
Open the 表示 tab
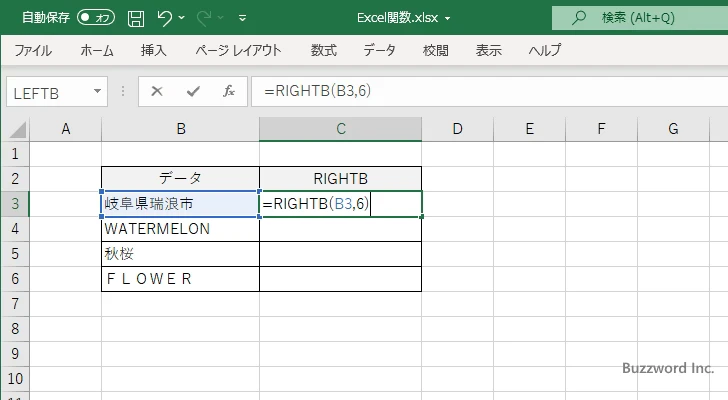click(x=488, y=50)
